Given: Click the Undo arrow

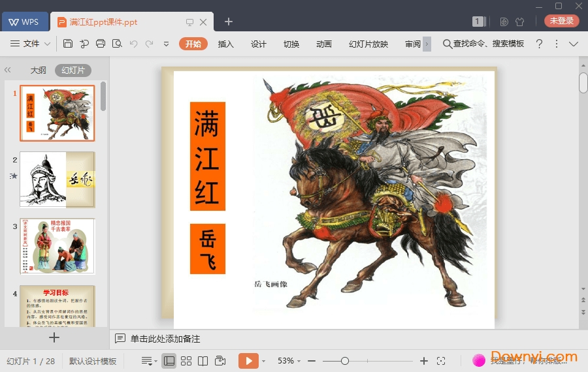Looking at the screenshot, I should pos(133,44).
